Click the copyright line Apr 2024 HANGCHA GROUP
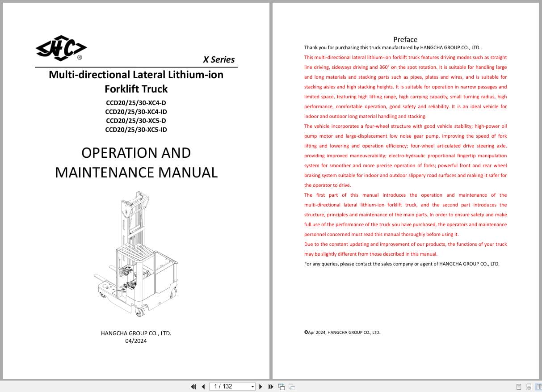Screen dimensions: 542x392 (343, 332)
